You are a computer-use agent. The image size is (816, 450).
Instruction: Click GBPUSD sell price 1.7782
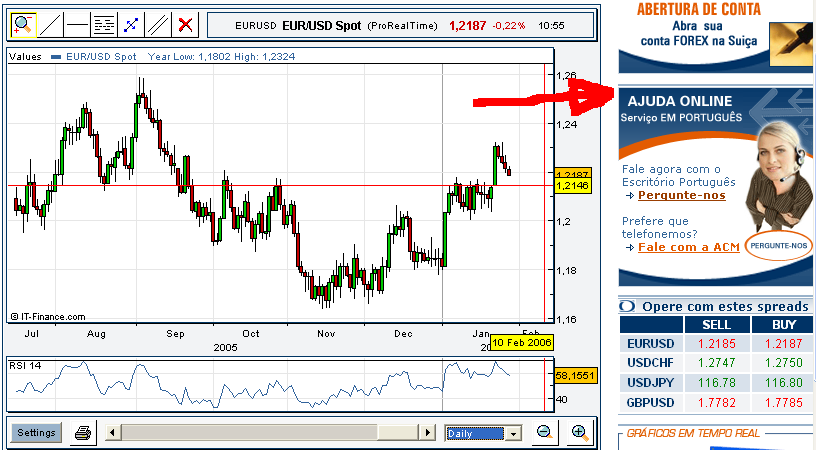coord(717,403)
